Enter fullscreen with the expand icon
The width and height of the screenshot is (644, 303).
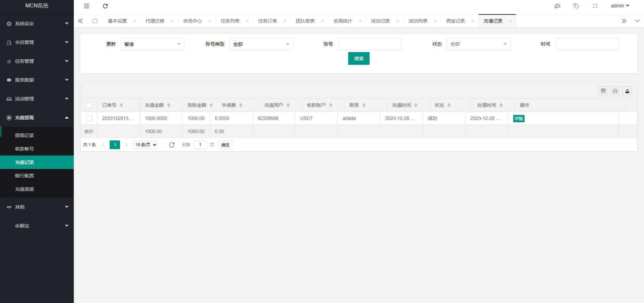[595, 6]
